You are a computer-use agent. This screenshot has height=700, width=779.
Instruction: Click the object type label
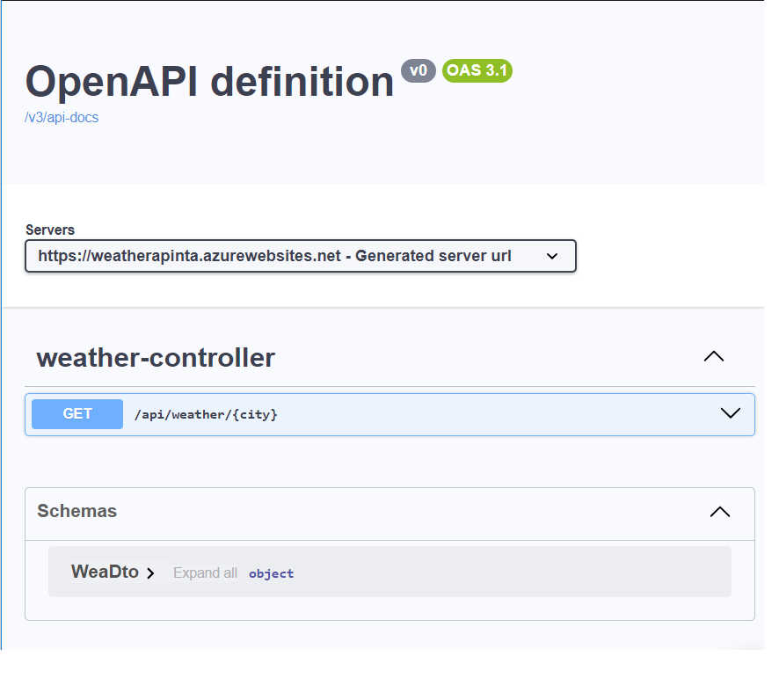click(x=271, y=573)
